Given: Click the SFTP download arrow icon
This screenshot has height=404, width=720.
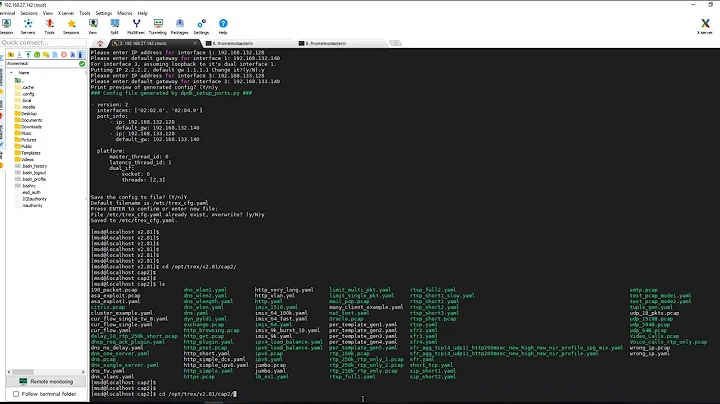Looking at the screenshot, I should (x=19, y=55).
